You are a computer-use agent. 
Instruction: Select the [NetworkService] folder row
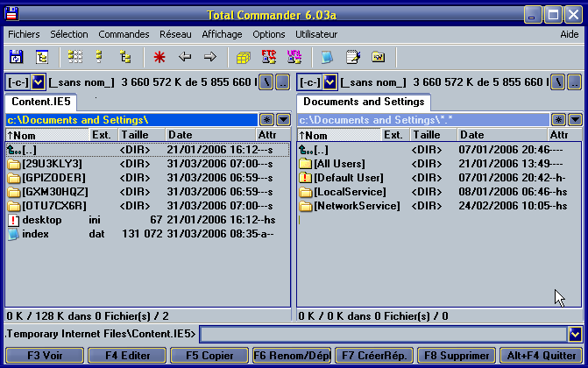coord(439,206)
